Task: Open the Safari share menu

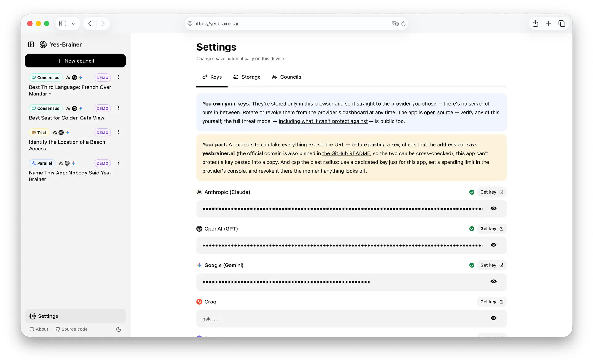Action: pyautogui.click(x=536, y=23)
